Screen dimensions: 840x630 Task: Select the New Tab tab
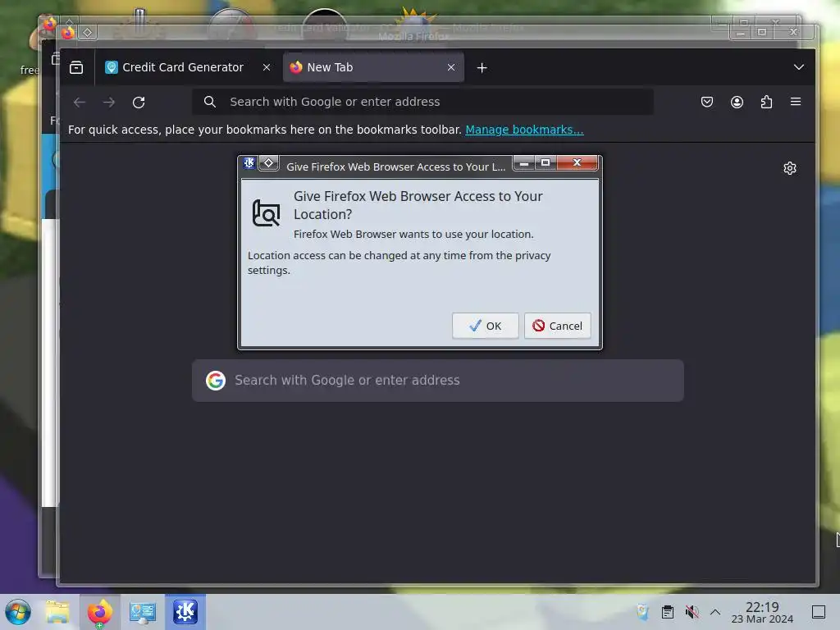pos(373,67)
